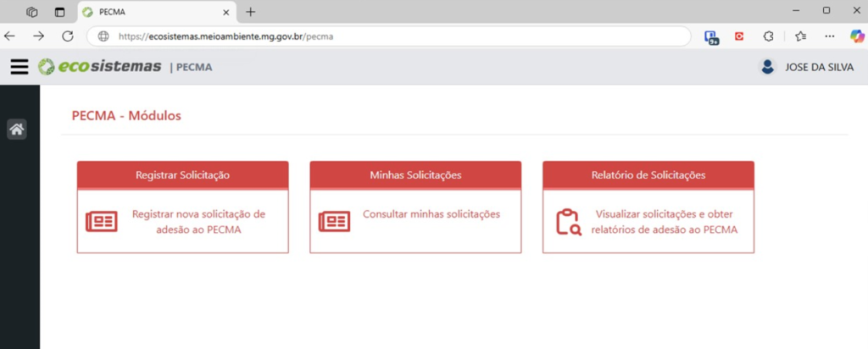
Task: Go forward with browser forward arrow
Action: (x=39, y=36)
